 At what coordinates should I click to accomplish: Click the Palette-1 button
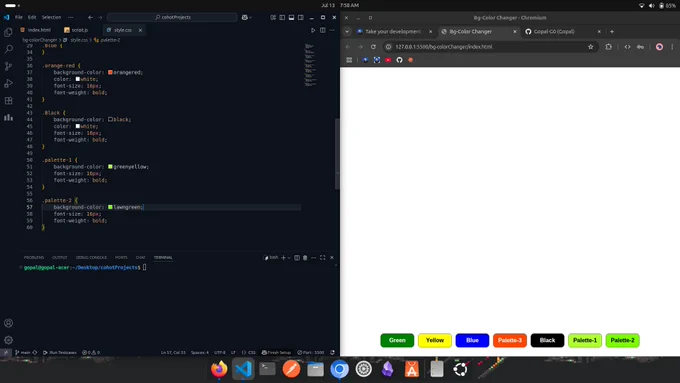coord(585,340)
